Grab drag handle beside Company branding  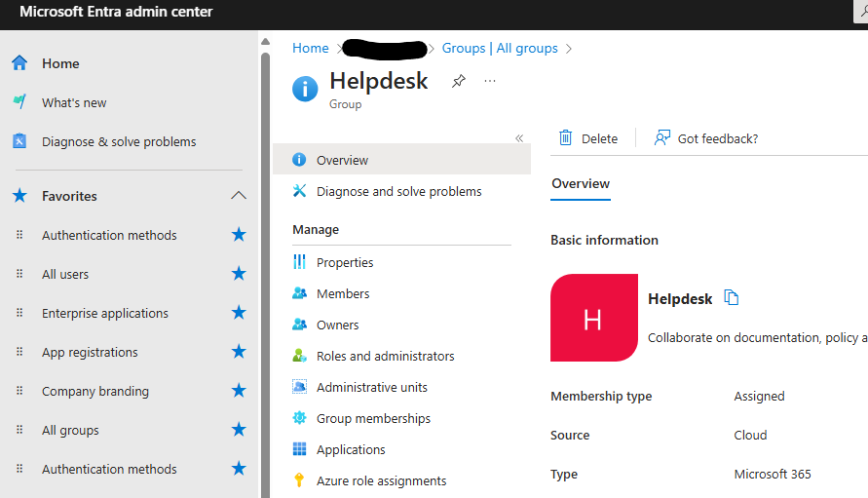pyautogui.click(x=19, y=391)
